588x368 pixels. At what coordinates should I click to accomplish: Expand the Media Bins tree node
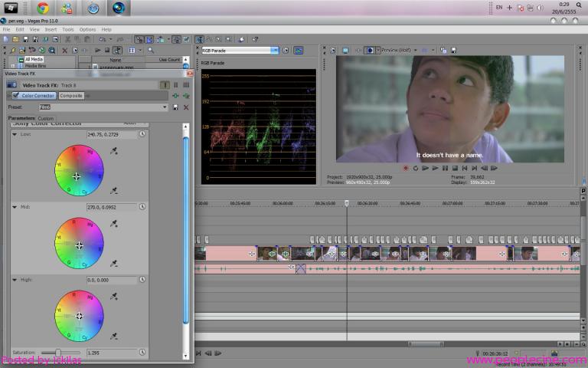13,66
